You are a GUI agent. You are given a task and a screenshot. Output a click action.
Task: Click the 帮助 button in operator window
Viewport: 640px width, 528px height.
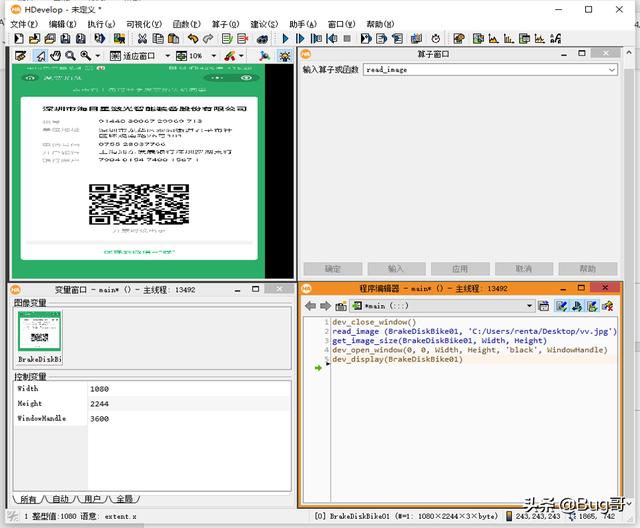pos(588,269)
